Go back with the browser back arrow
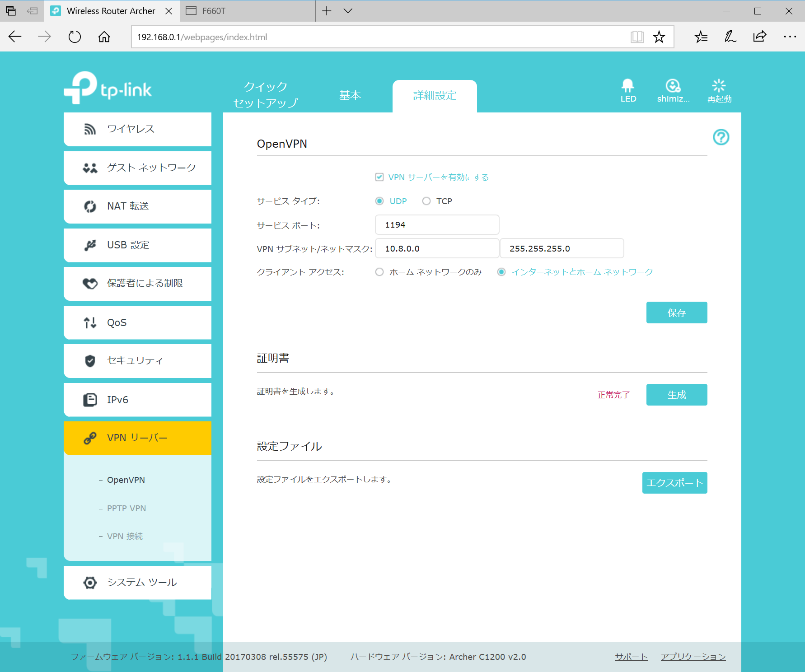 tap(15, 37)
